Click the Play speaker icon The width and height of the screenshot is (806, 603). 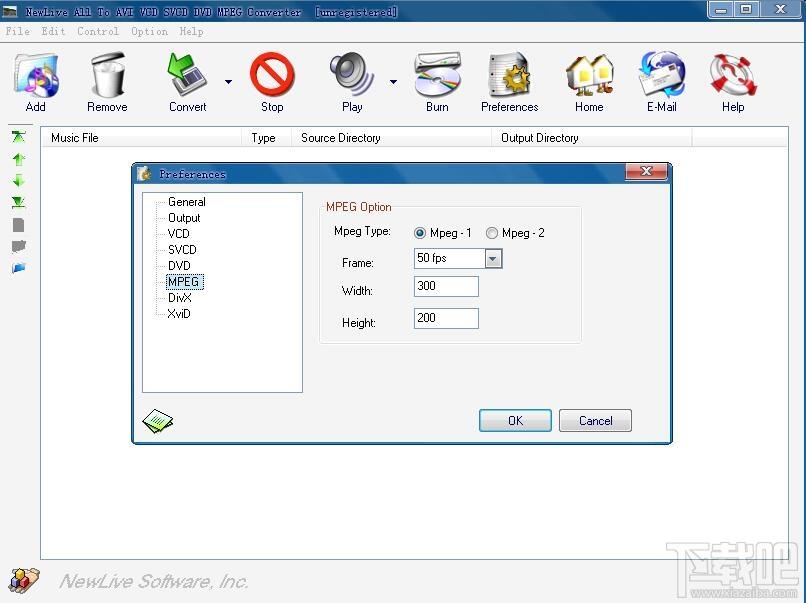[352, 75]
